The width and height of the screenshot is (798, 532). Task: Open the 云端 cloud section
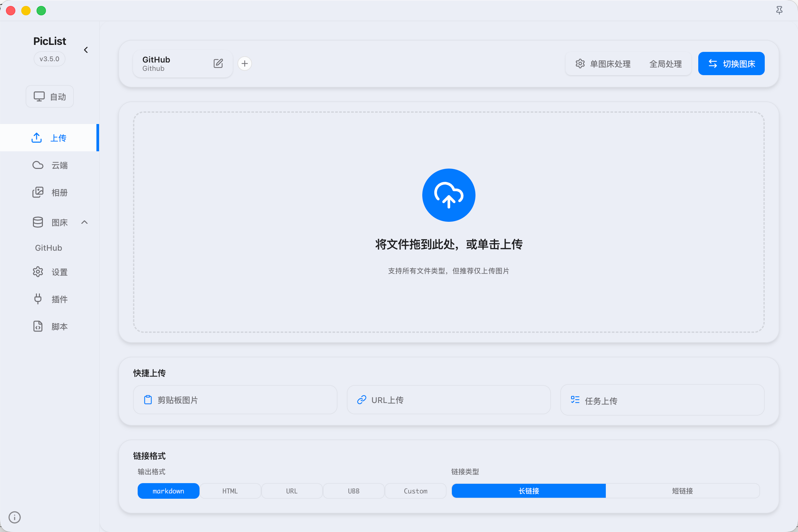point(50,165)
